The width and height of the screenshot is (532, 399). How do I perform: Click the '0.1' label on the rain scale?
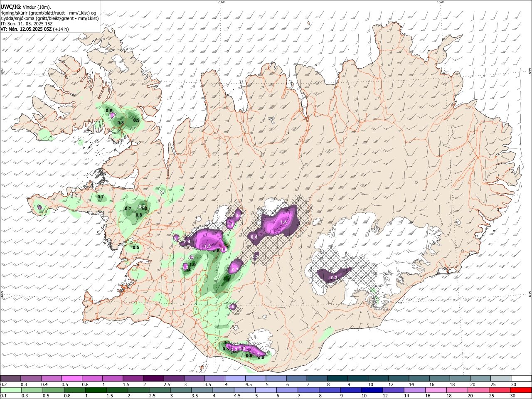pos(3,396)
